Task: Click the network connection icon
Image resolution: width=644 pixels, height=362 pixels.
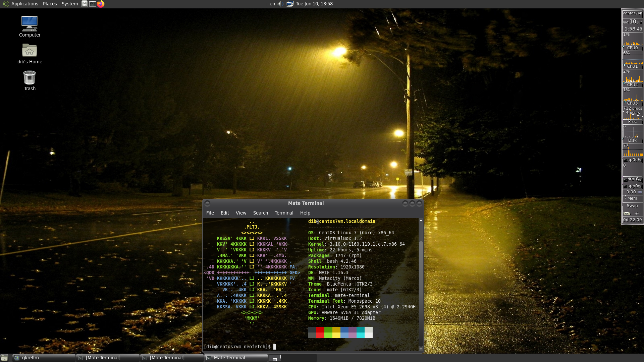Action: click(x=290, y=4)
